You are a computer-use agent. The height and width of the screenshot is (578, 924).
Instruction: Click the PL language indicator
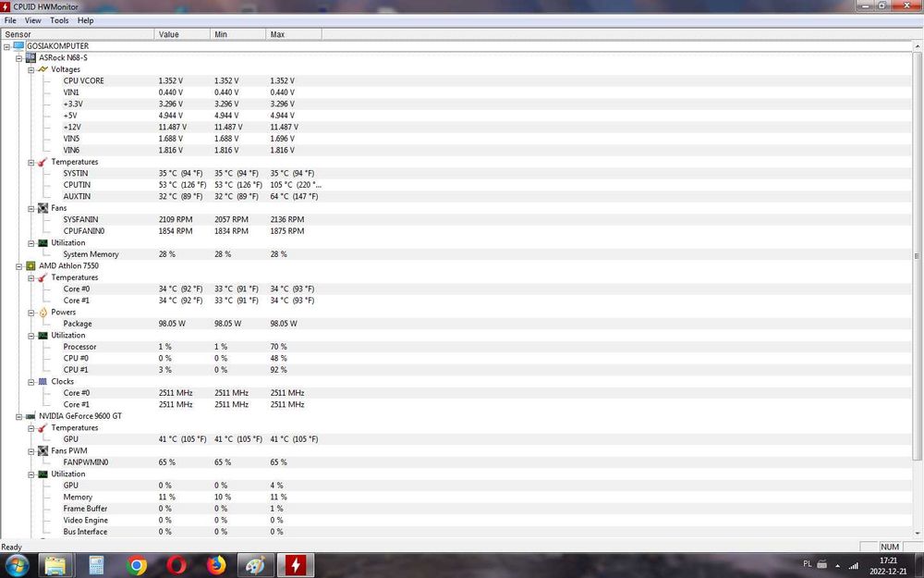[808, 564]
